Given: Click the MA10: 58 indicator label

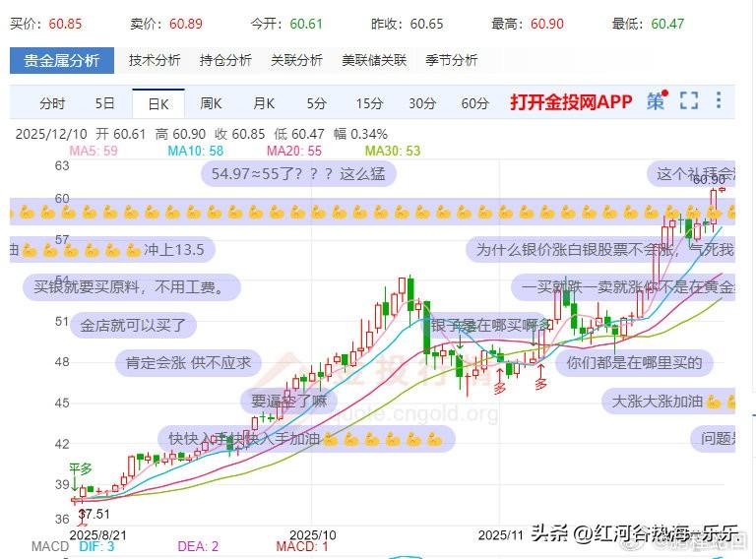Looking at the screenshot, I should (195, 151).
